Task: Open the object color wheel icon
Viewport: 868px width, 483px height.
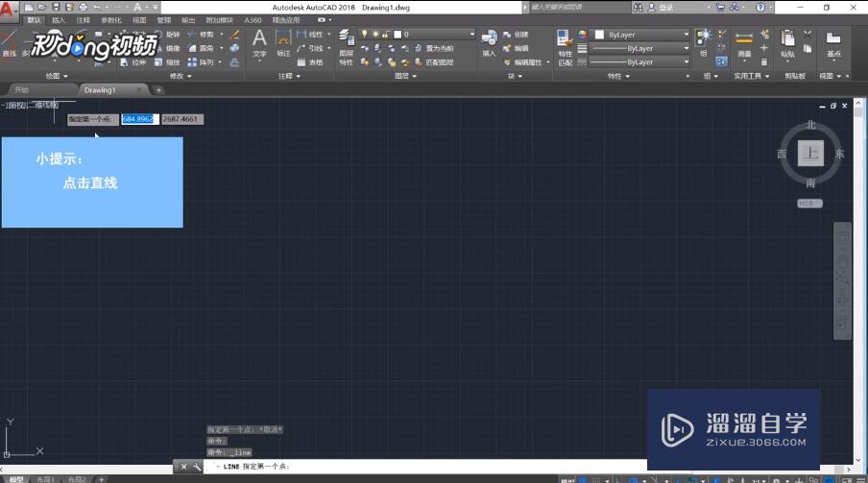Action: pos(582,35)
